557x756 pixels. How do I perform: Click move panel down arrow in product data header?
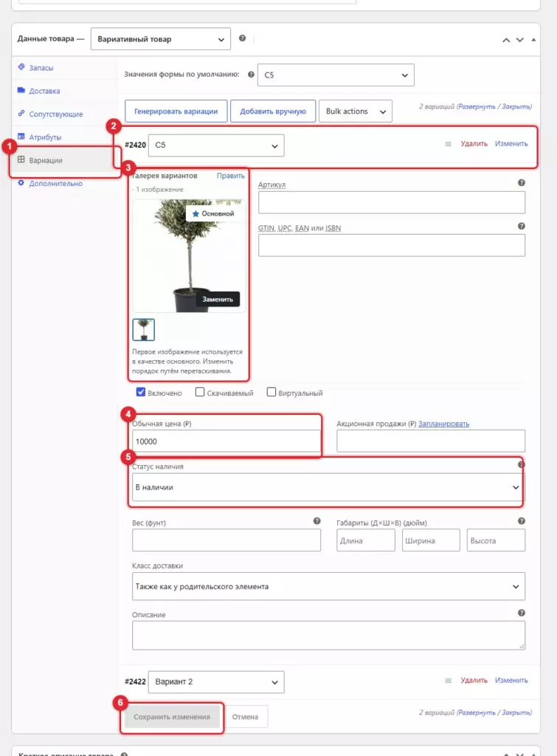point(520,40)
